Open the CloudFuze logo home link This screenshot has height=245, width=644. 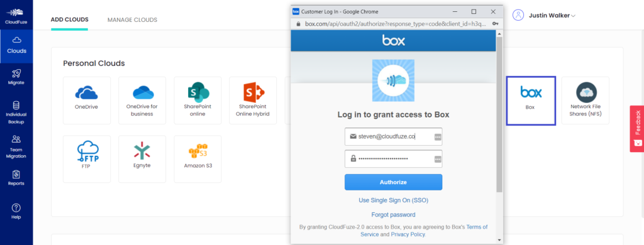pyautogui.click(x=16, y=16)
